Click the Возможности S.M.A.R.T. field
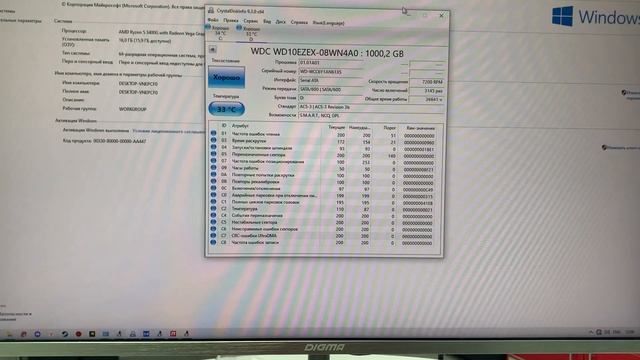The width and height of the screenshot is (640, 360). click(x=371, y=116)
